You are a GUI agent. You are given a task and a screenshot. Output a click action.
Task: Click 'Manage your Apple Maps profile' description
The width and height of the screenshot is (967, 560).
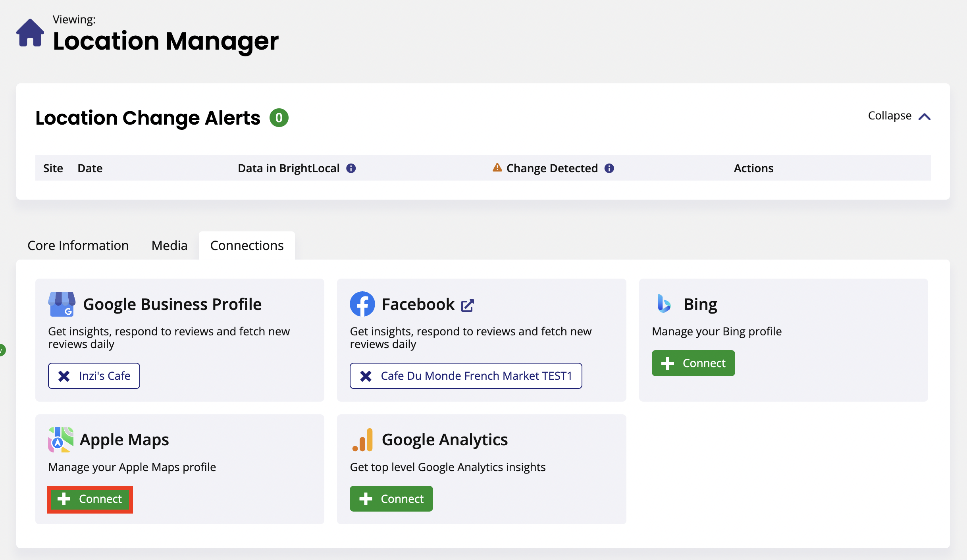[x=132, y=467]
